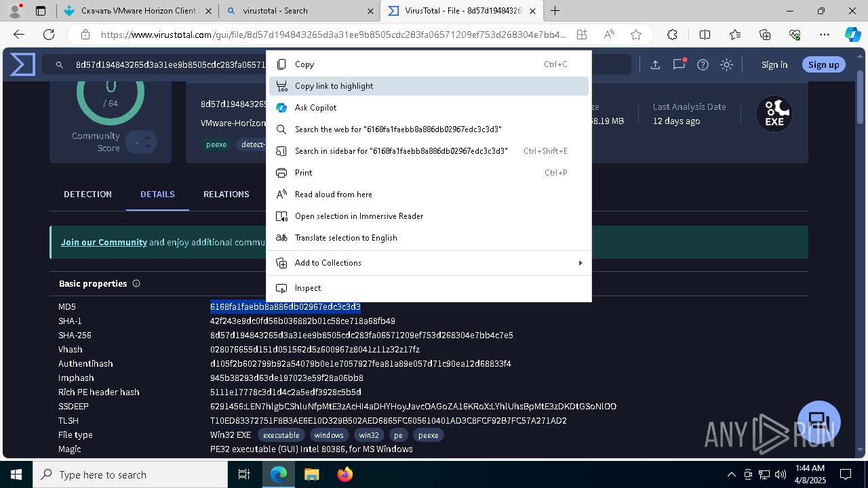Launch Firefox from the taskbar
Viewport: 868px width, 488px height.
pos(344,474)
